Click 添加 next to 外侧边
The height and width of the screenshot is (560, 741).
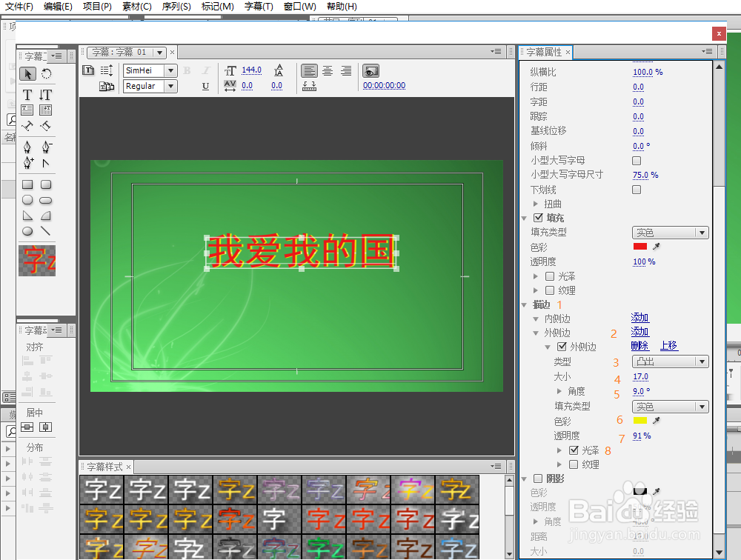point(640,332)
